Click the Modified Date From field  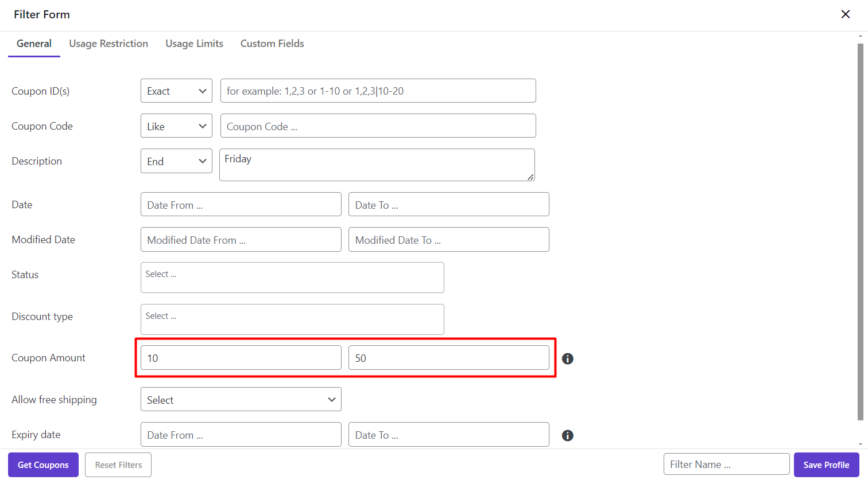[241, 240]
